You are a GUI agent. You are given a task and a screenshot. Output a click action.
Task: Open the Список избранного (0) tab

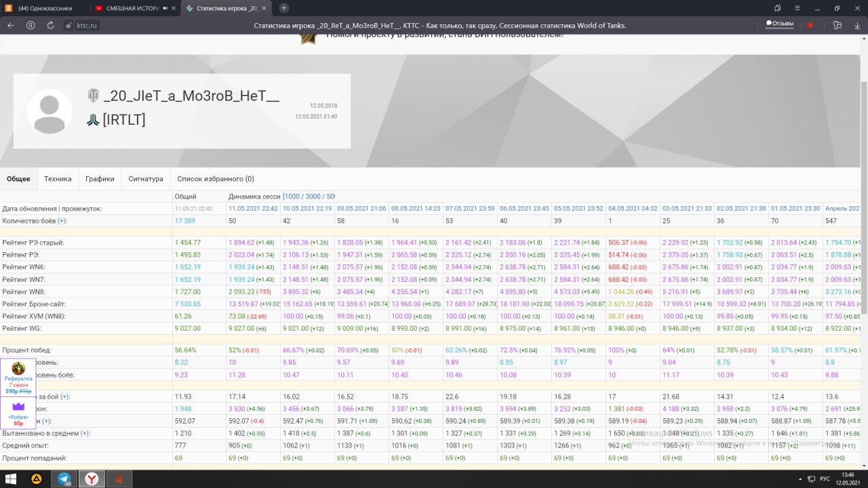point(216,179)
